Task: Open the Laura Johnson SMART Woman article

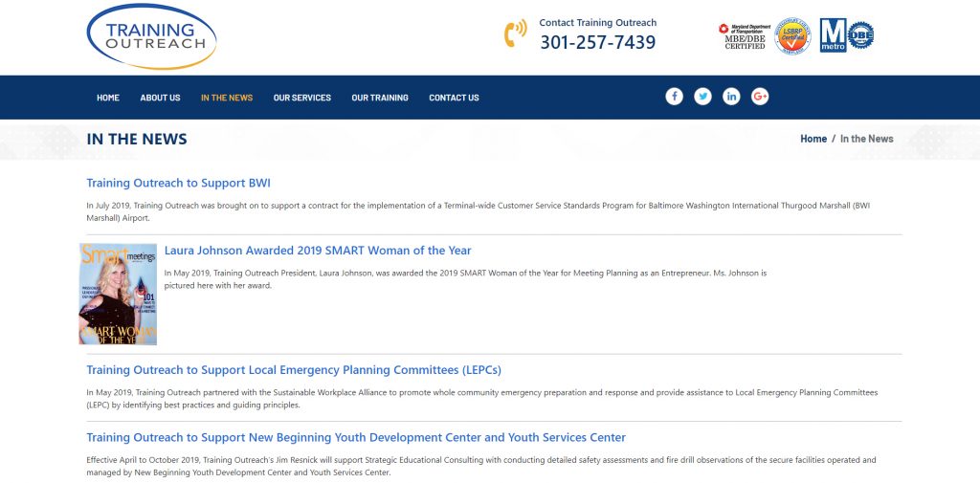Action: tap(318, 251)
